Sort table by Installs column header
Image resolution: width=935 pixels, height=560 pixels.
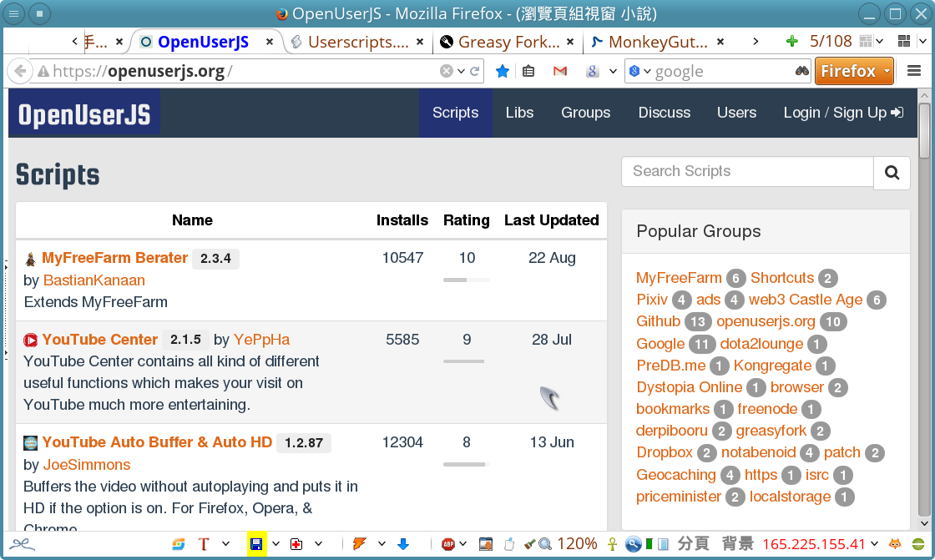(x=402, y=220)
